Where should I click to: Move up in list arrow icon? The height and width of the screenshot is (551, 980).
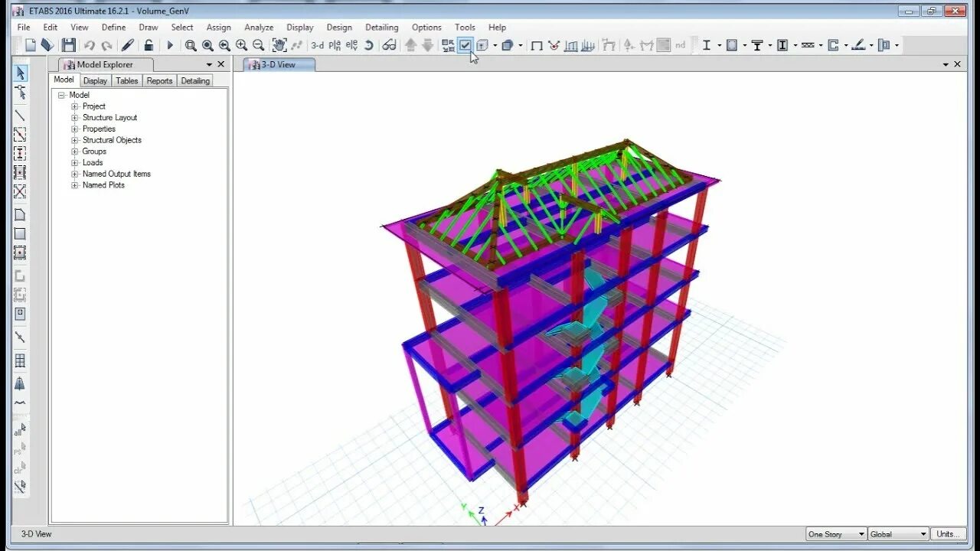(410, 45)
